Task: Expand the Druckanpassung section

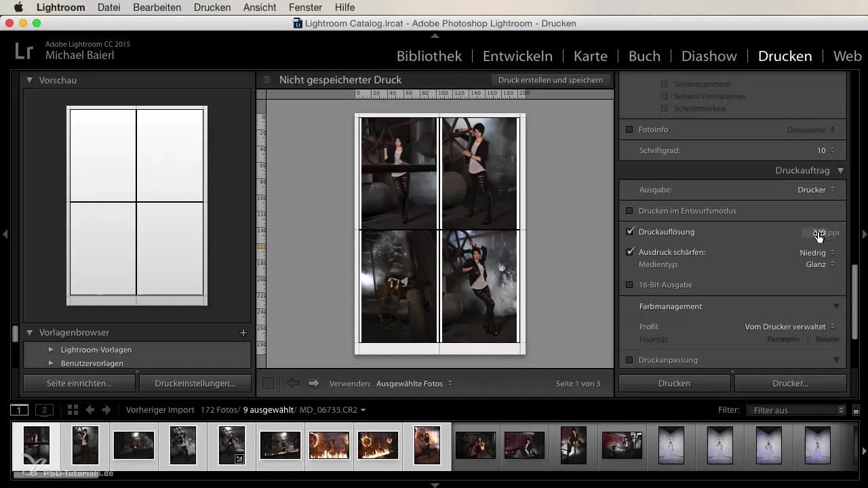Action: 836,360
